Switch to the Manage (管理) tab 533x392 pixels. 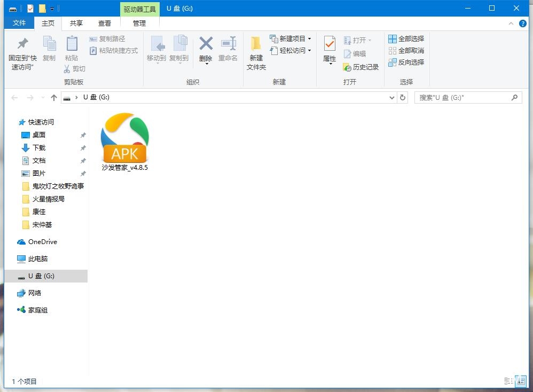(x=139, y=23)
